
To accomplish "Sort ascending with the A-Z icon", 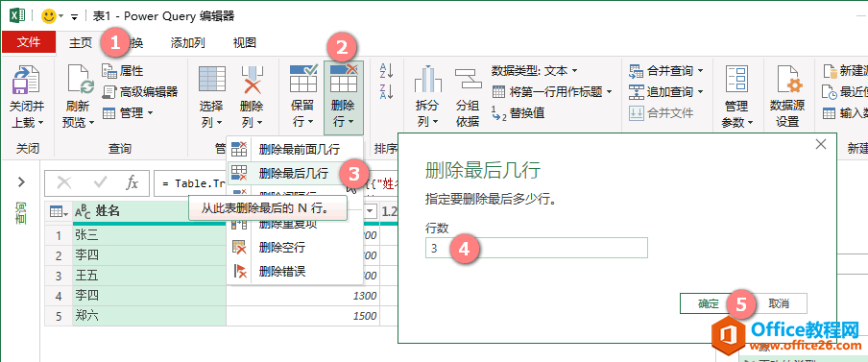I will point(386,70).
